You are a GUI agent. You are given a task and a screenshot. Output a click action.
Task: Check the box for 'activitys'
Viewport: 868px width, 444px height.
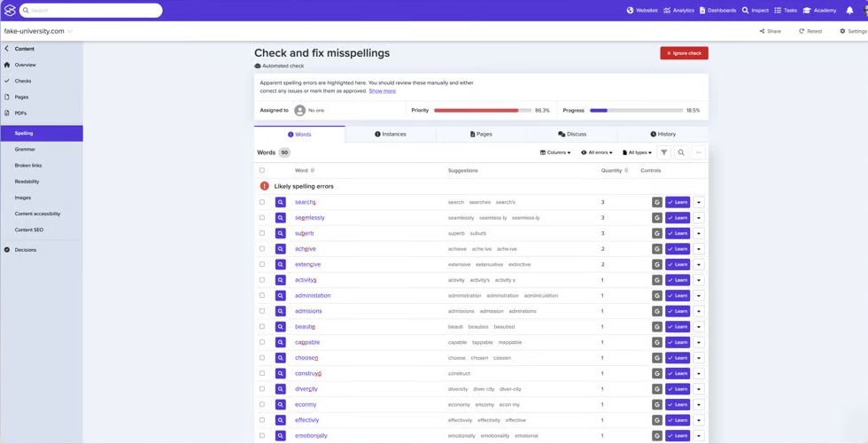tap(262, 279)
